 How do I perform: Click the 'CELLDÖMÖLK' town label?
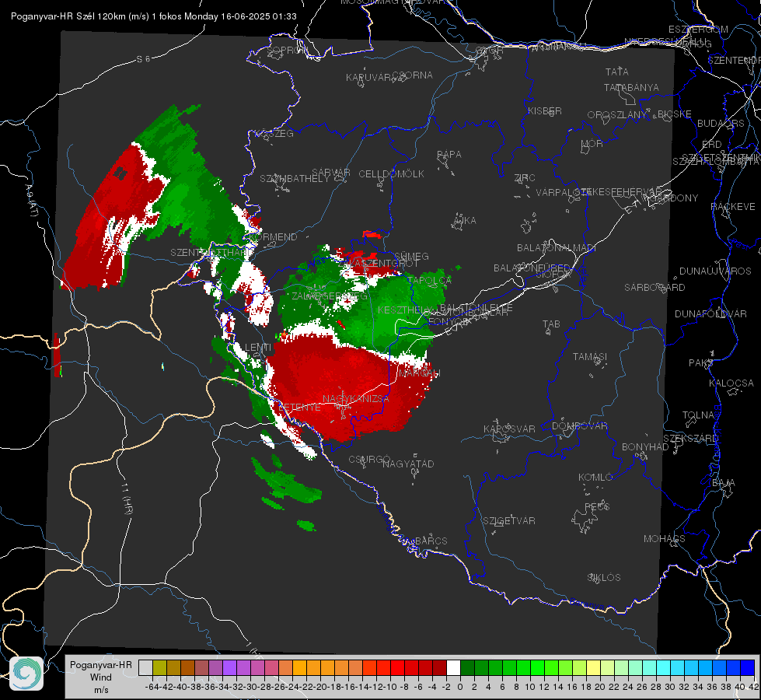391,174
